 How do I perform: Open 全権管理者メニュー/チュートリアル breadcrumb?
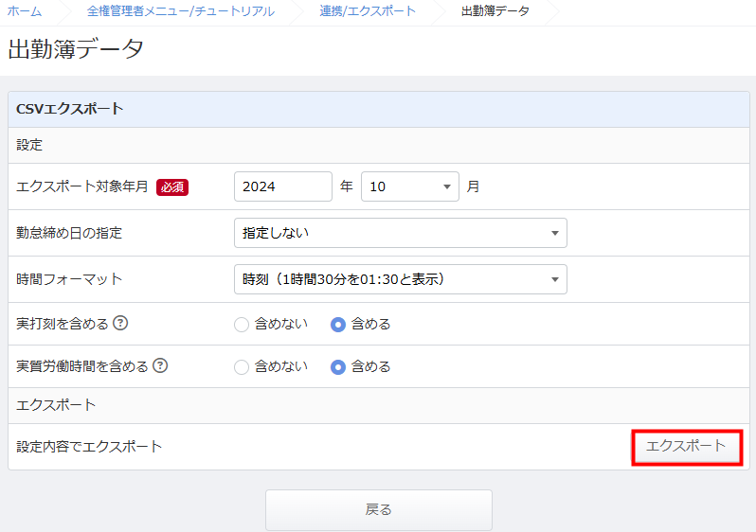click(x=181, y=11)
